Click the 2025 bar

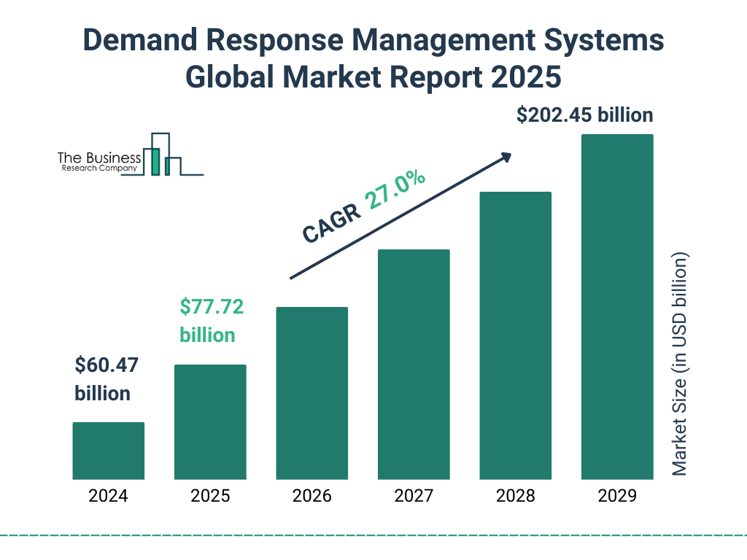210,423
